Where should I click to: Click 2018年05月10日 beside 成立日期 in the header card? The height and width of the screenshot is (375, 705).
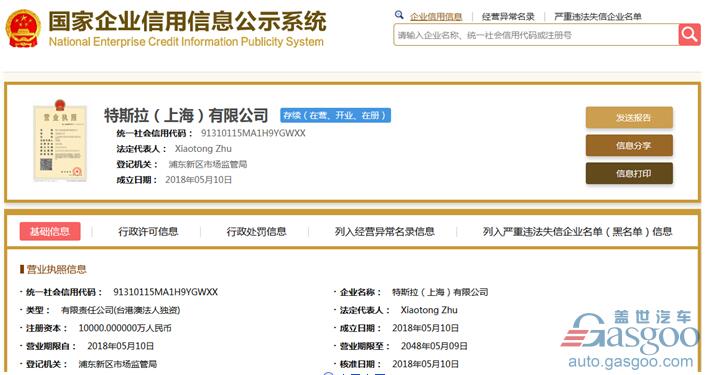coord(198,180)
